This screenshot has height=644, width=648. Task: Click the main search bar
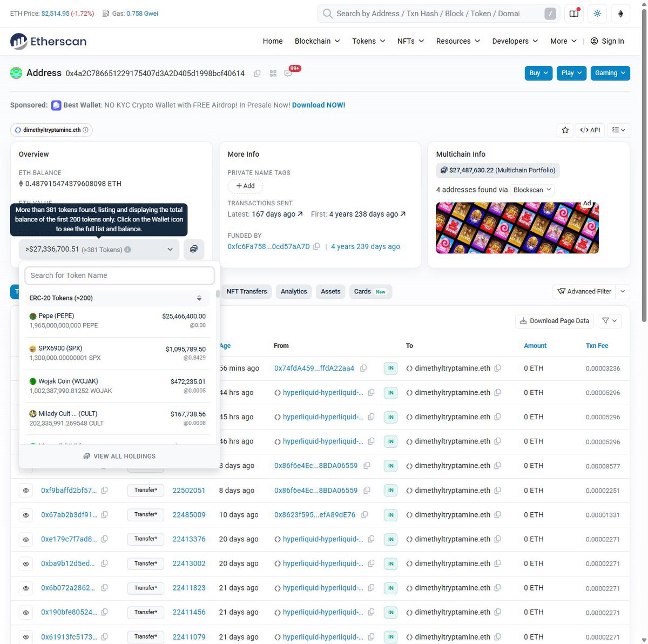tap(437, 14)
